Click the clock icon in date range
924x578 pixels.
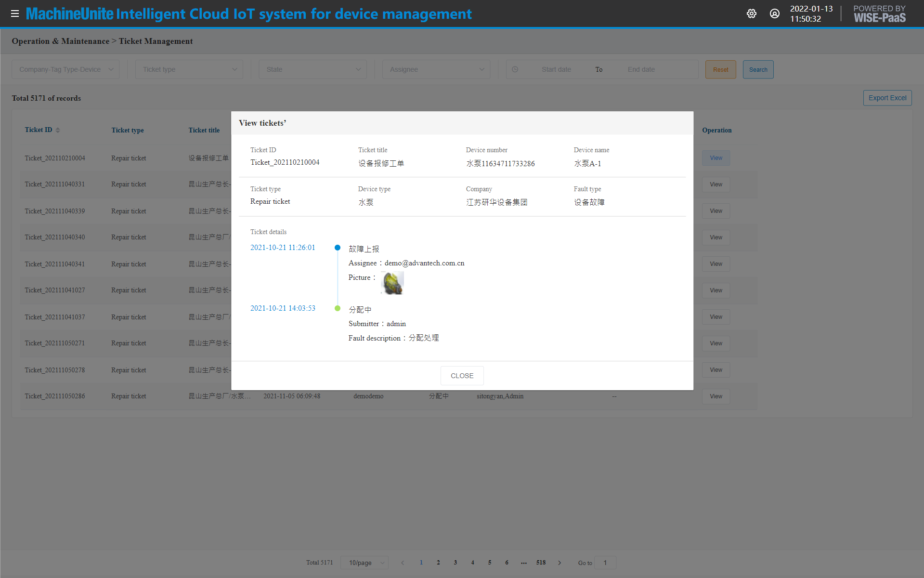coord(515,69)
